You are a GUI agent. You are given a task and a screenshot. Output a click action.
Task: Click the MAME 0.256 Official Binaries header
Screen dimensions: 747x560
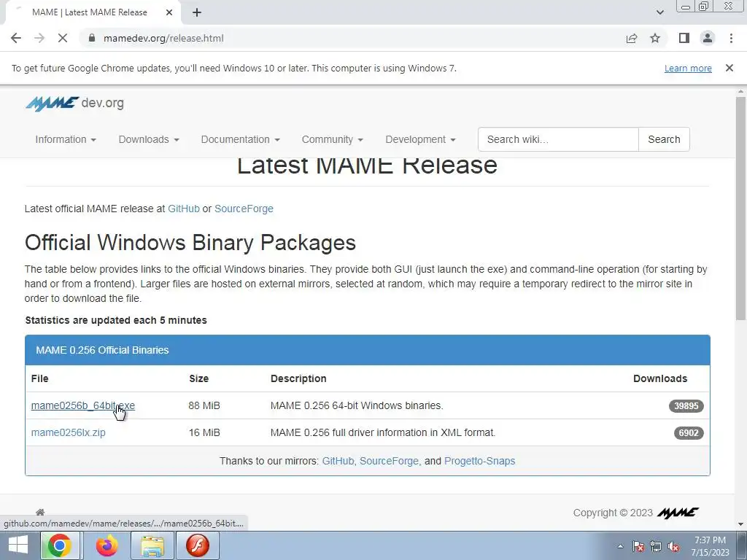[x=368, y=350]
